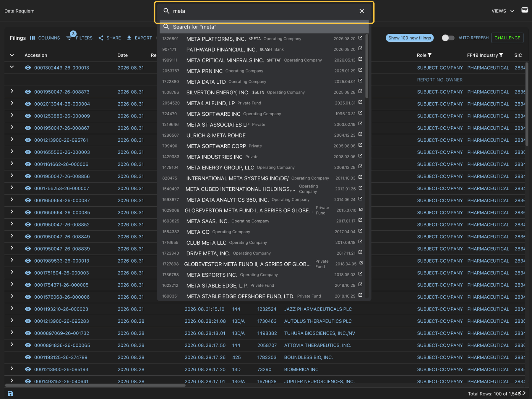Expand row 0001950047-26-008873
The width and height of the screenshot is (532, 399).
pos(12,91)
